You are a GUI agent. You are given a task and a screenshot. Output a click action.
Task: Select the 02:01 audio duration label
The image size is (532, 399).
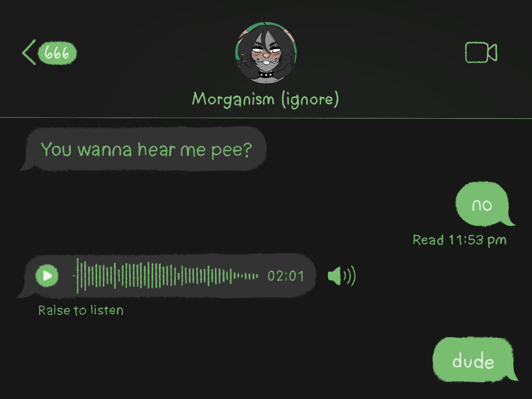(x=286, y=276)
